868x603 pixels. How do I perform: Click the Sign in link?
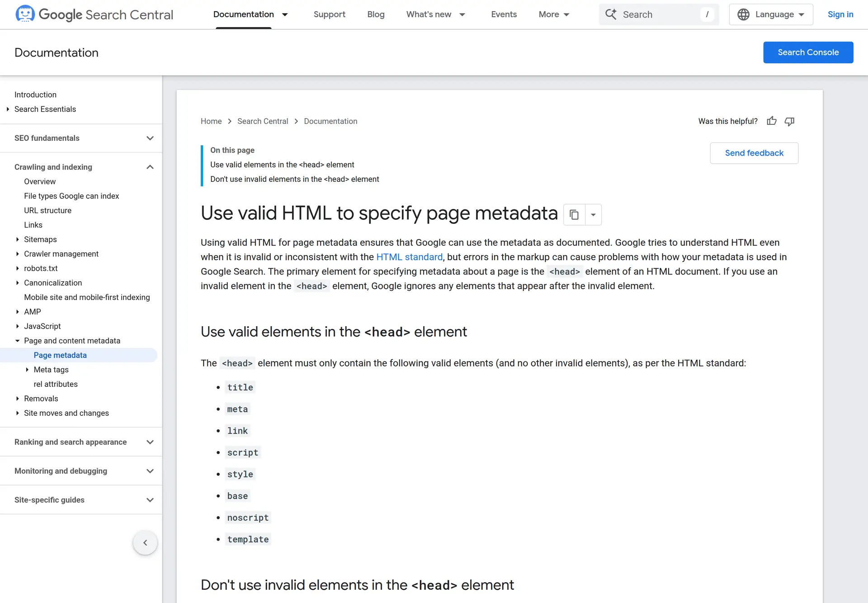pos(840,14)
